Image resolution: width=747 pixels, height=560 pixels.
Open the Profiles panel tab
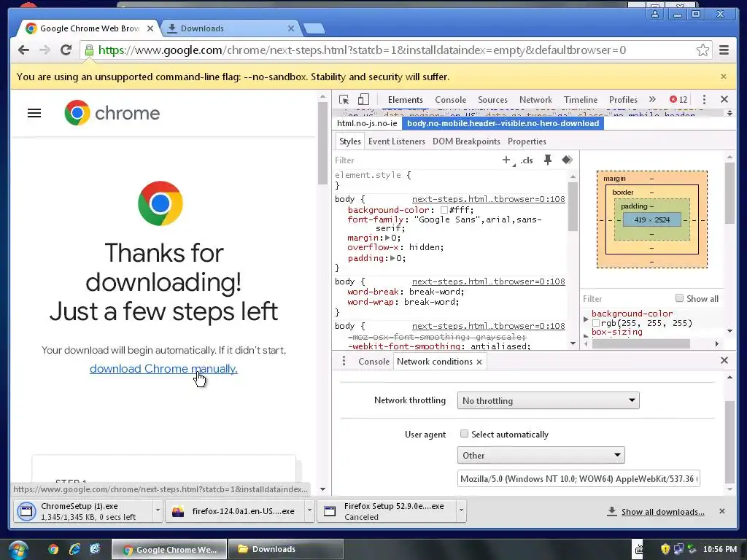coord(623,99)
